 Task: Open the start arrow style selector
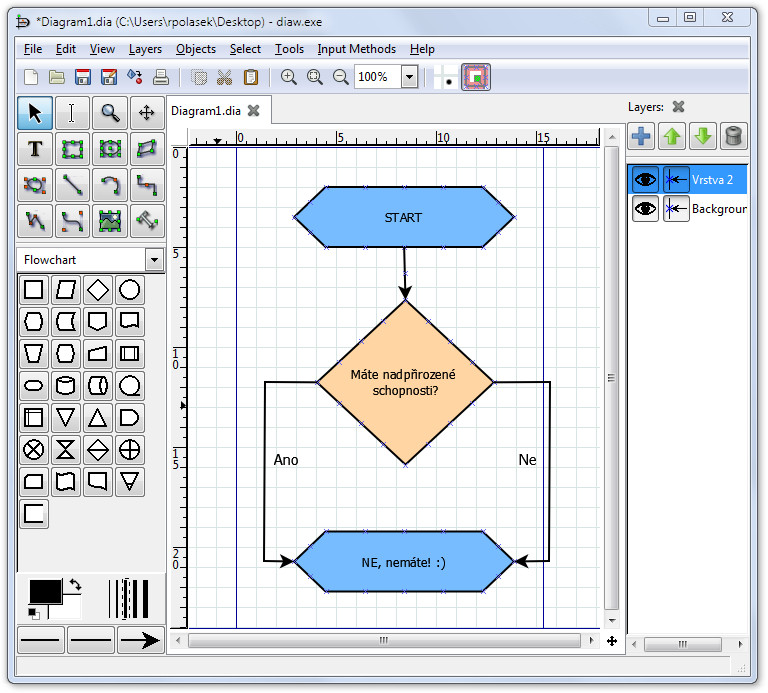coord(41,640)
